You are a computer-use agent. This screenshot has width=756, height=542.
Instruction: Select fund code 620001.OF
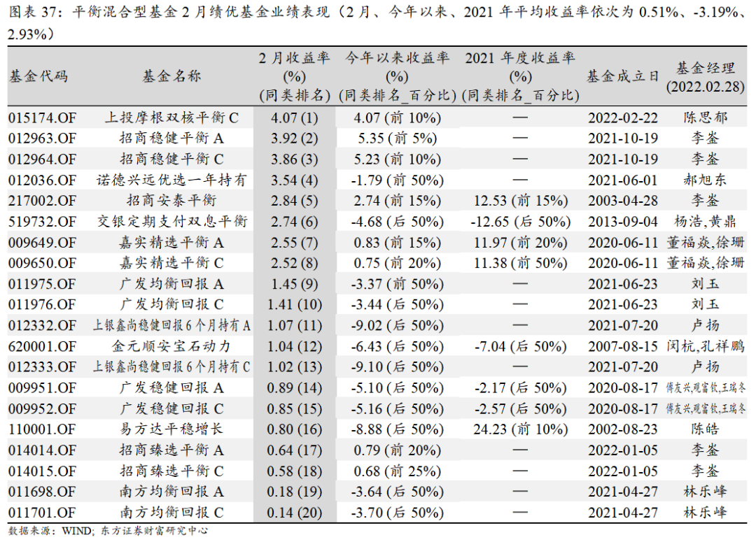(42, 346)
